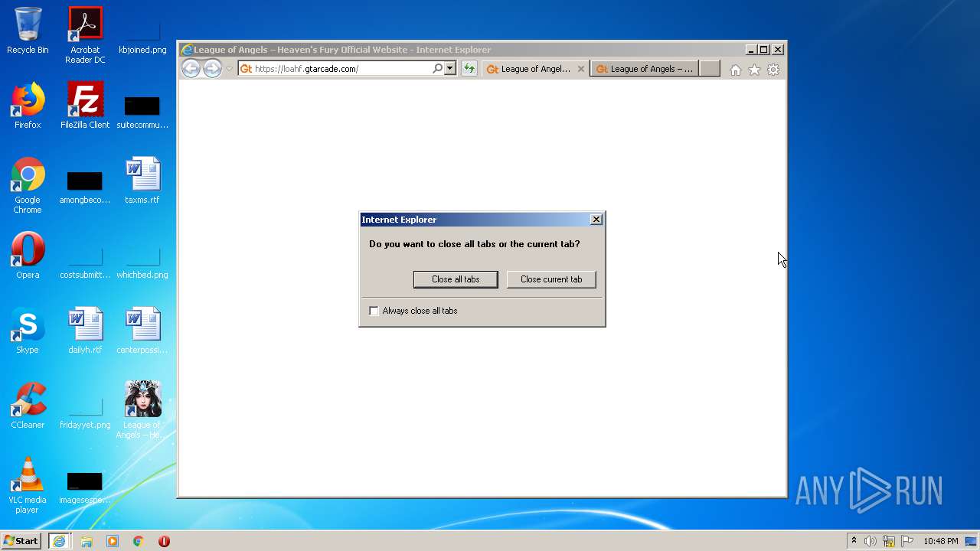
Task: Click the Internet Explorer taskbar button
Action: pos(59,541)
